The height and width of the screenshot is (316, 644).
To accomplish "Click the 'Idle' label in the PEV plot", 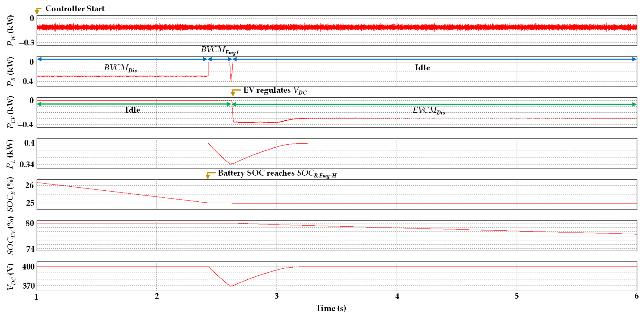I will click(132, 110).
